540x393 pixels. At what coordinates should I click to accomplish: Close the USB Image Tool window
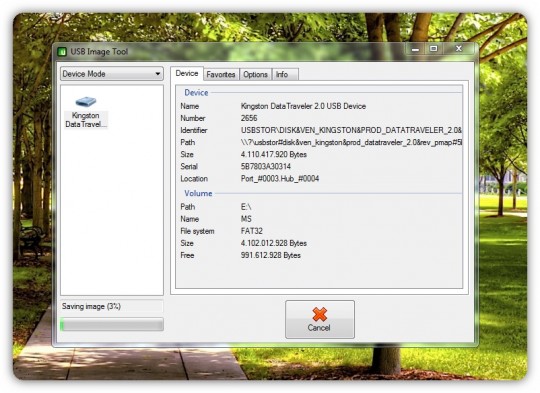tap(459, 49)
